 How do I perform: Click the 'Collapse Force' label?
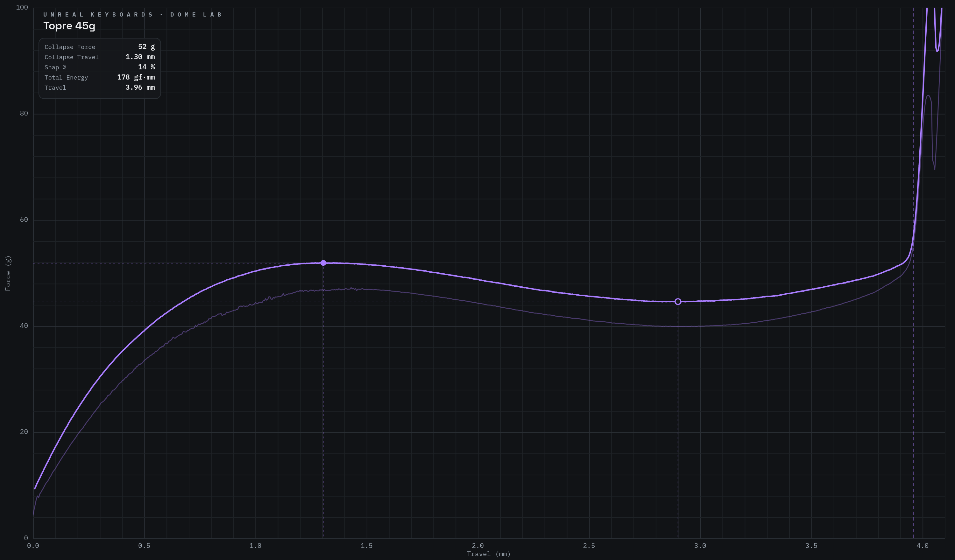pyautogui.click(x=70, y=47)
